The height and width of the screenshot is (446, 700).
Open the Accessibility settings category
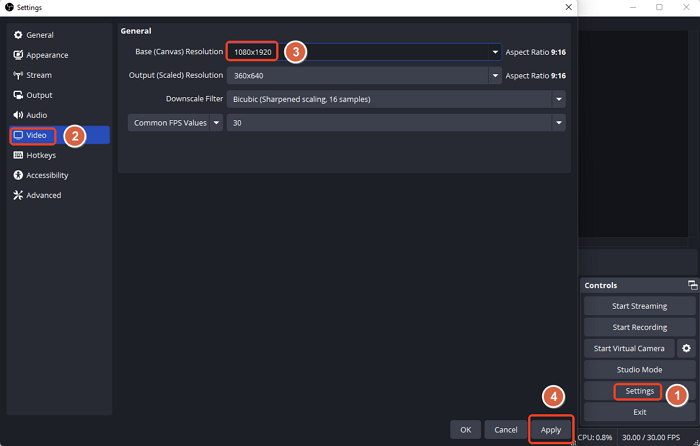click(59, 175)
